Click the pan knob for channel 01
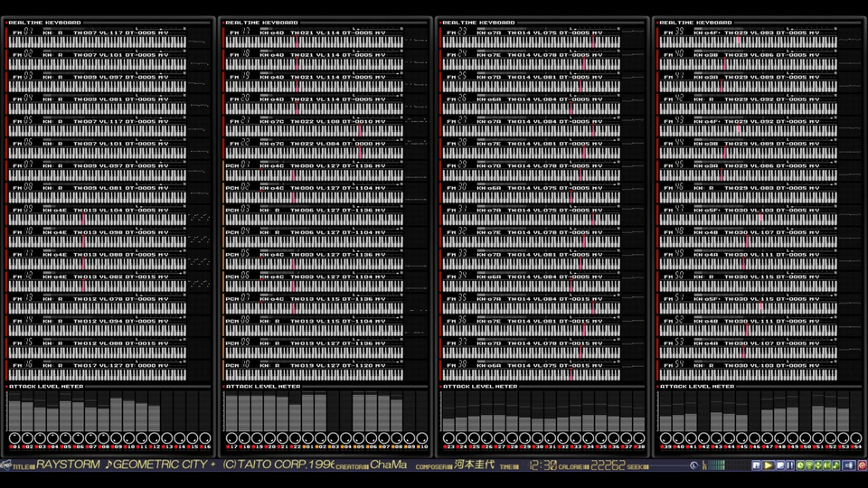 click(x=15, y=437)
